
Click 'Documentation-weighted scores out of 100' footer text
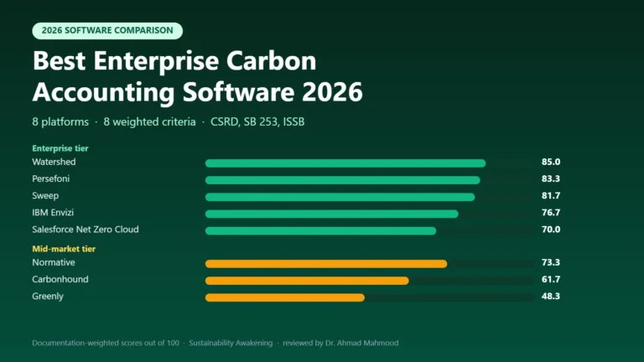[x=106, y=343]
